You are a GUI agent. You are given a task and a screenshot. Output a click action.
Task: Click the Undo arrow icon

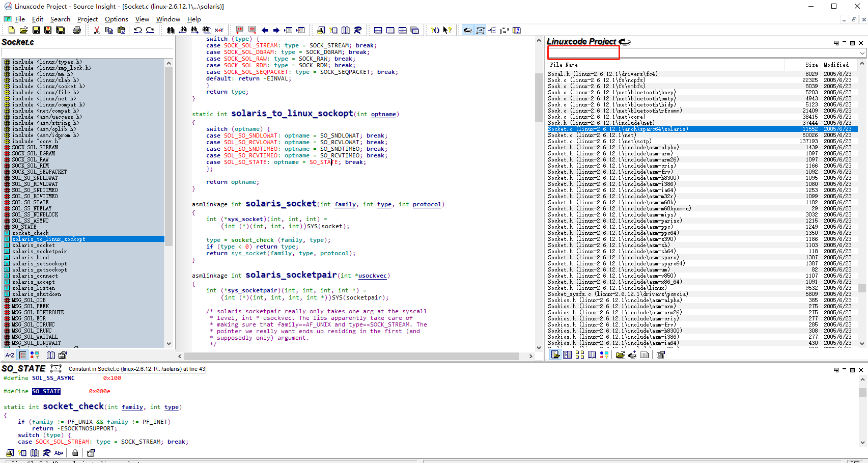[x=137, y=30]
